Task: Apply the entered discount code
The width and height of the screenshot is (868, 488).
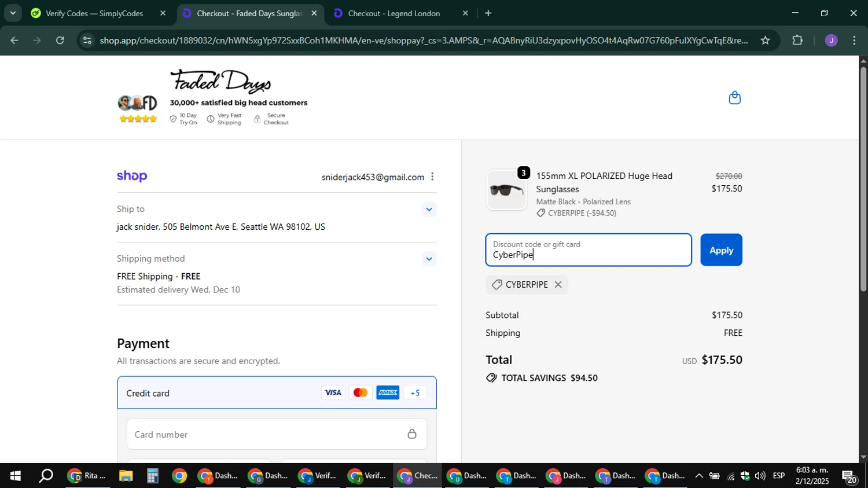Action: point(721,250)
